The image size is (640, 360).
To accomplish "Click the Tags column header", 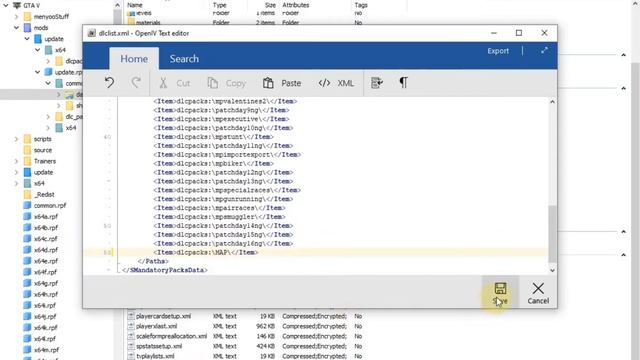I will (361, 5).
